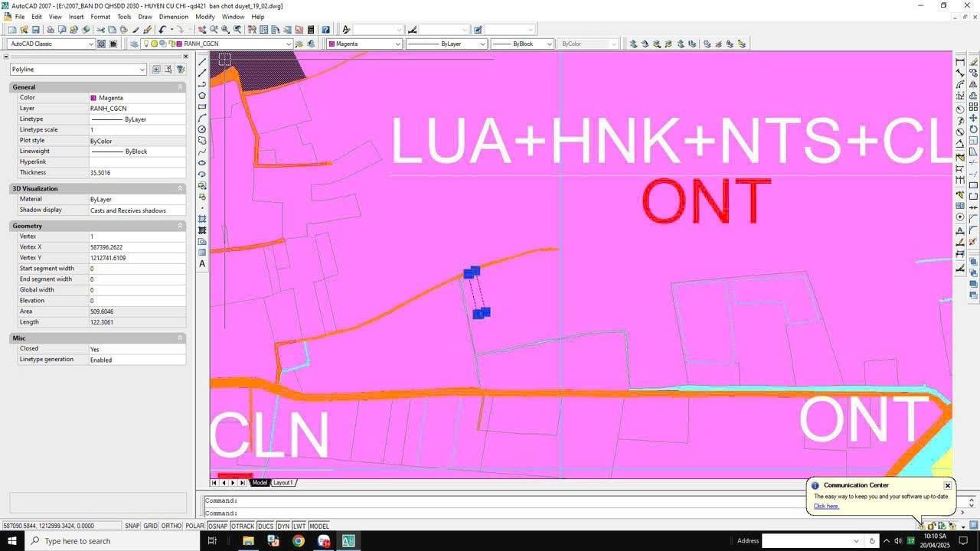Turn on OSNAP in the status bar

[217, 526]
